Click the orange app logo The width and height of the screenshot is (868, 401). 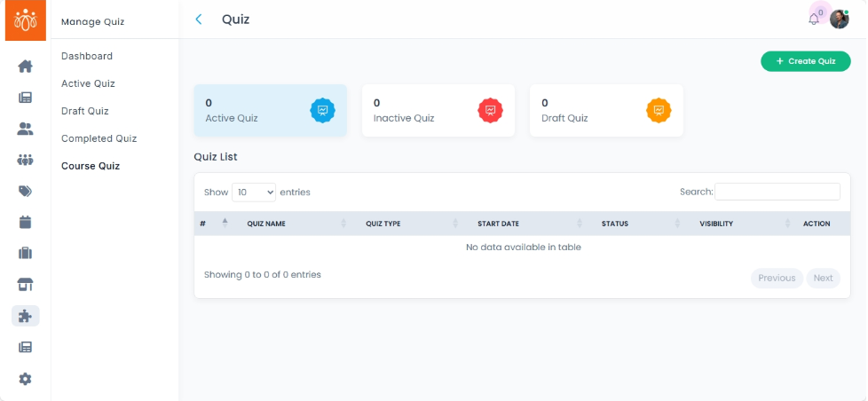pos(25,20)
